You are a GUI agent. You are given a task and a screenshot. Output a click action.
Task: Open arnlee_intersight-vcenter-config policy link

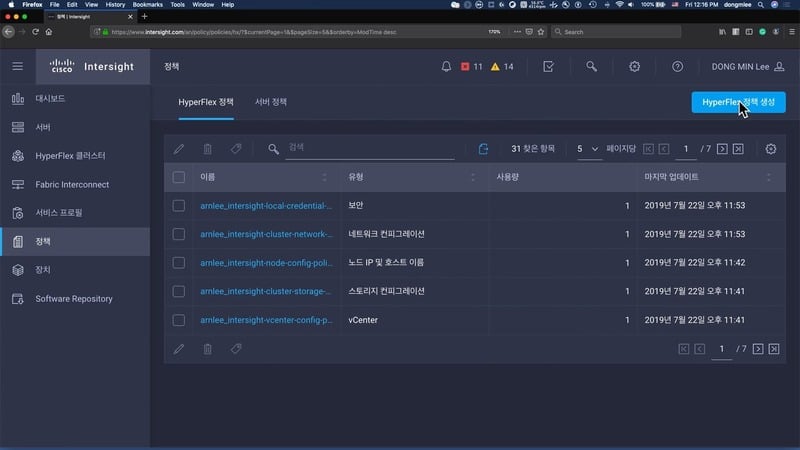coord(266,320)
